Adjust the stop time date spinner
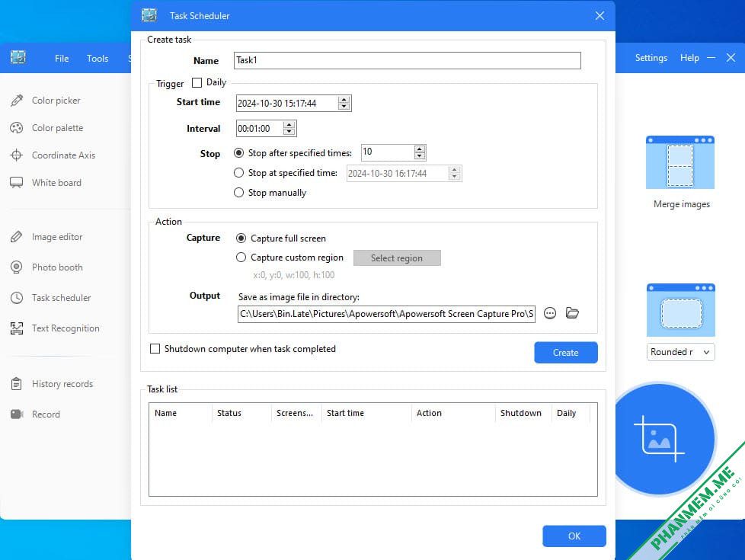Image resolution: width=745 pixels, height=560 pixels. (x=454, y=173)
